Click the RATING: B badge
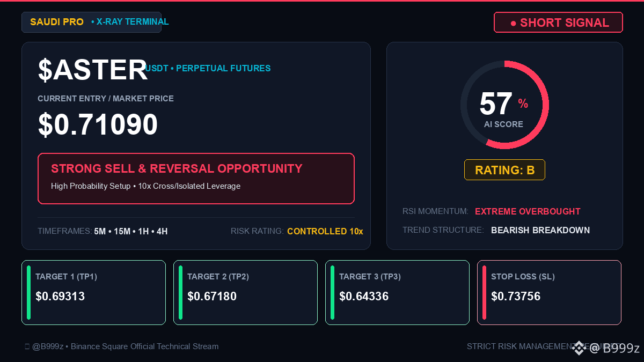Viewport: 644px width, 362px height. (x=504, y=170)
